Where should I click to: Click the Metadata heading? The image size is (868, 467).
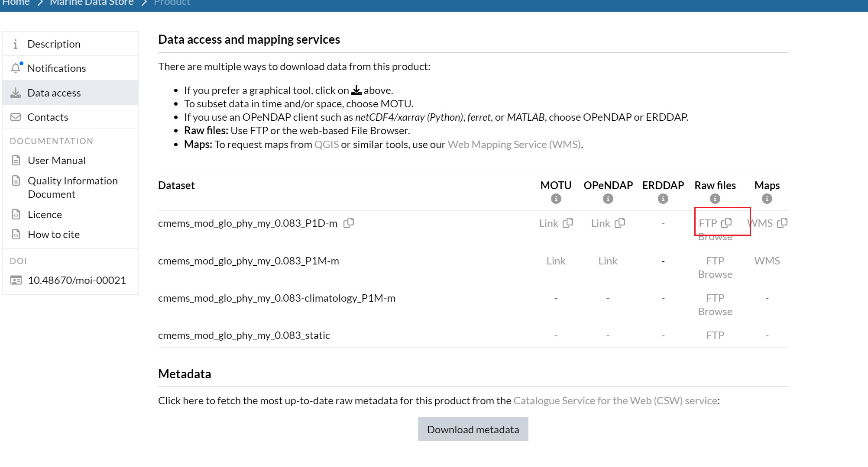pos(185,374)
